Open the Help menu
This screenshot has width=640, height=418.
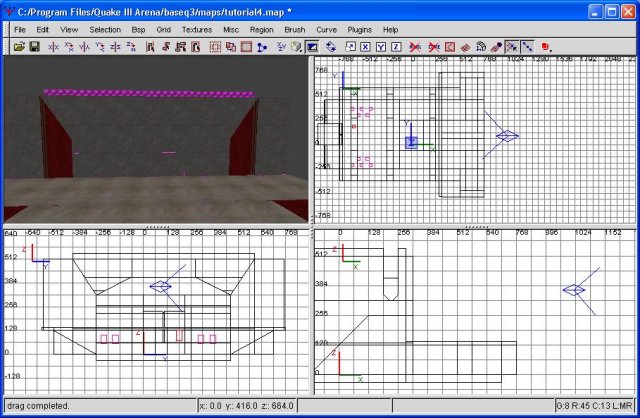[x=390, y=29]
